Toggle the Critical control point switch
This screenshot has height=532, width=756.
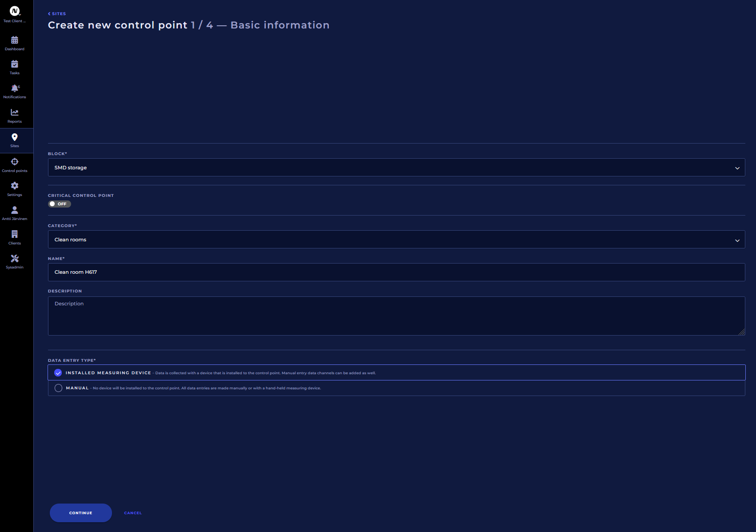(60, 204)
